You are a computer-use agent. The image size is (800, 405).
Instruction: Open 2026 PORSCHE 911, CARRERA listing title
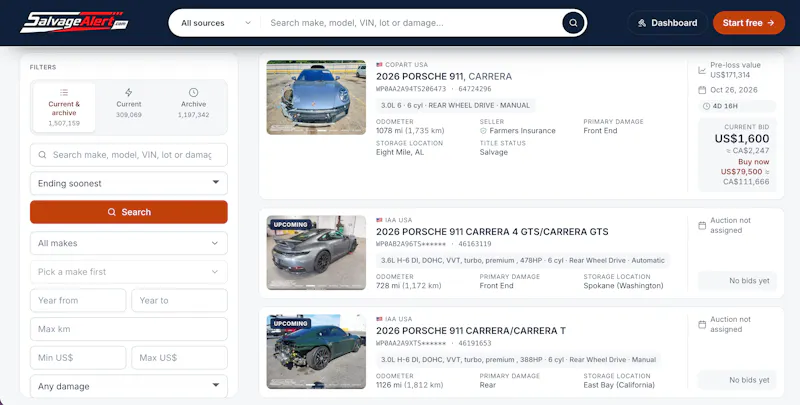click(444, 77)
